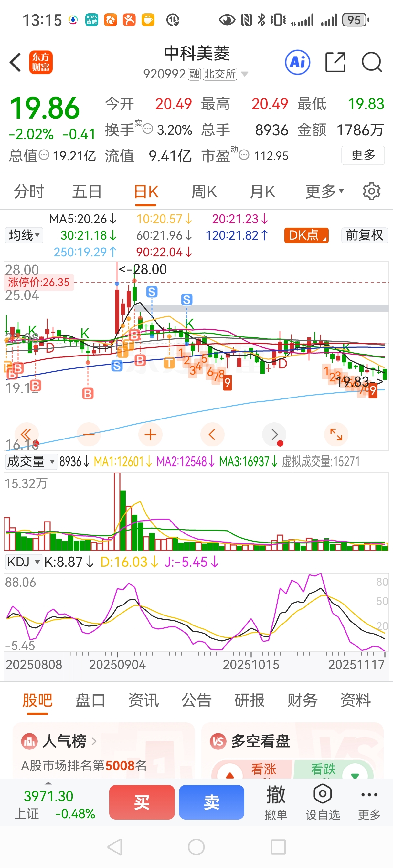Open the 盘口 tab
Screen dimensions: 393x868
pos(90,700)
